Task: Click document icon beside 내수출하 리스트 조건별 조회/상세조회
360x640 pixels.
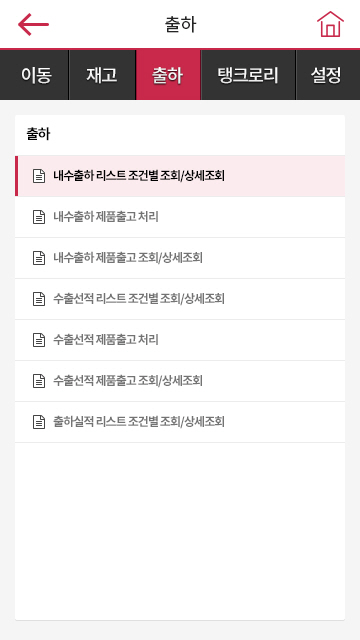Action: 39,176
